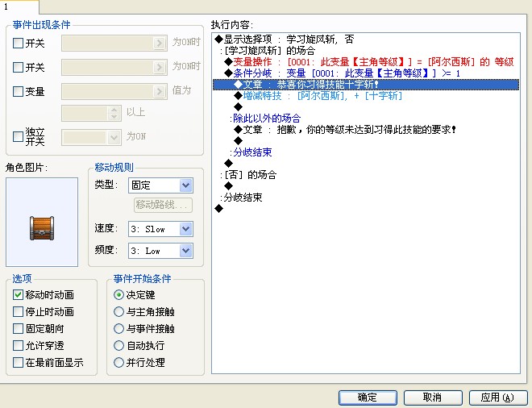Select the red 变量操作 command line
The height and width of the screenshot is (408, 532).
366,62
